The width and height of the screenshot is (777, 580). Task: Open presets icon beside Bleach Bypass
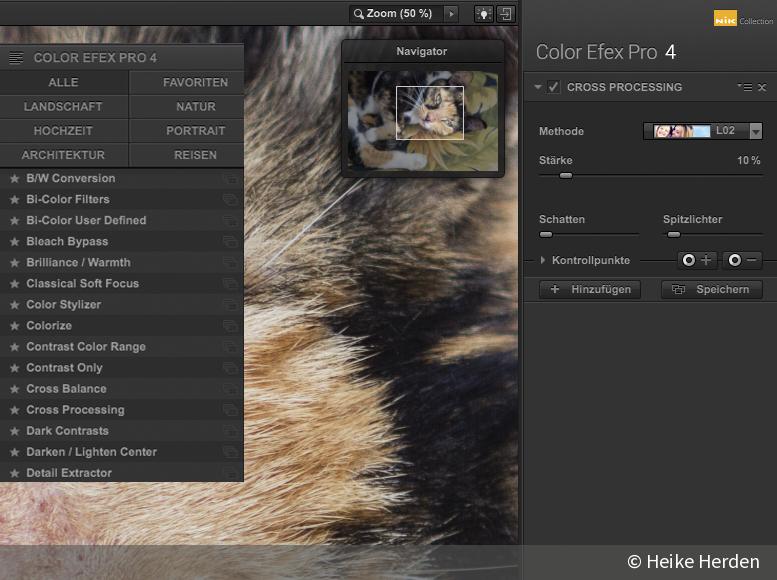click(x=231, y=242)
